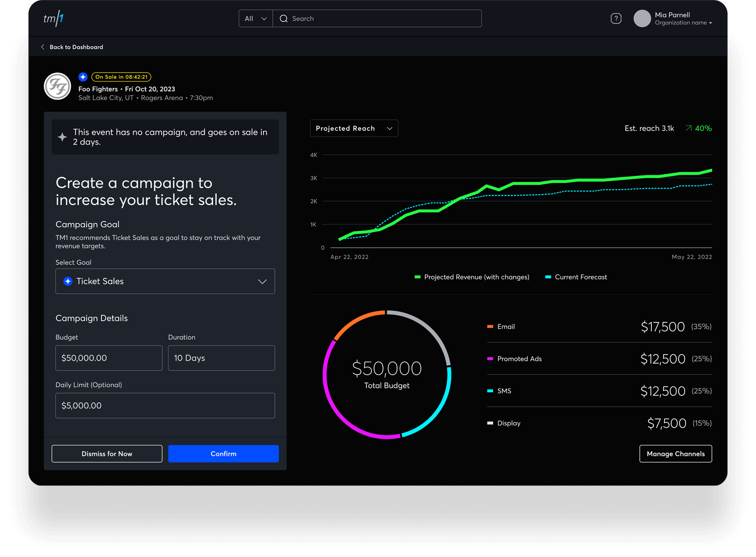The height and width of the screenshot is (557, 756).
Task: Open Manage Channels
Action: click(675, 454)
